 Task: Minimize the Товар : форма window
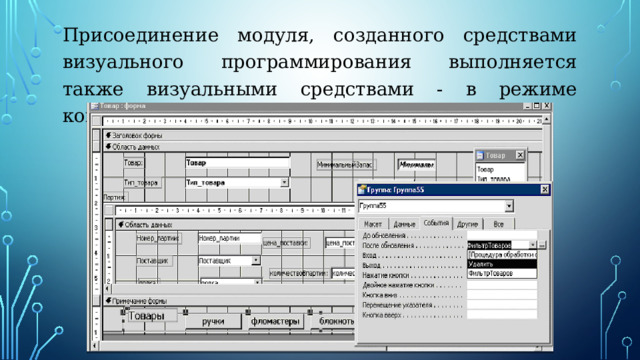pos(527,106)
